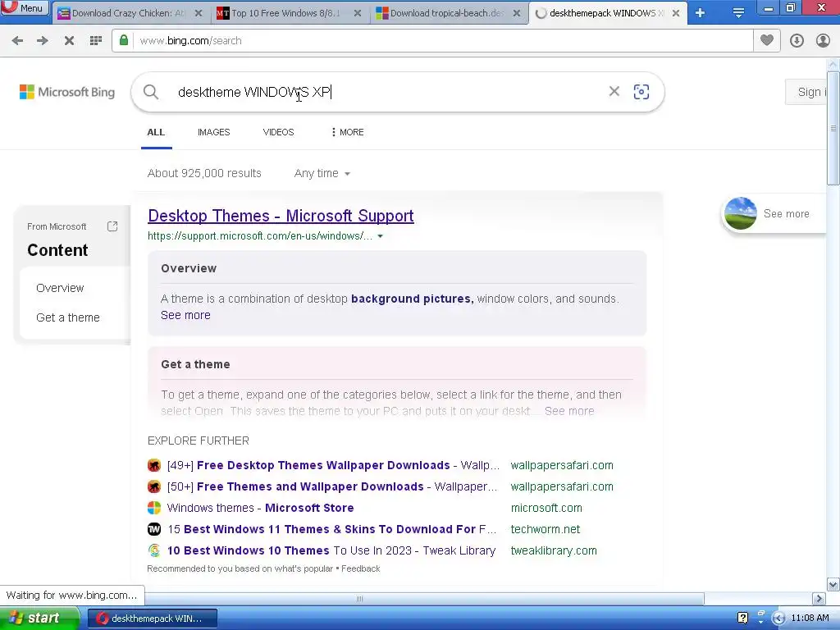Click the tweaklibrary.com site label
Viewport: 840px width, 630px height.
(x=554, y=550)
